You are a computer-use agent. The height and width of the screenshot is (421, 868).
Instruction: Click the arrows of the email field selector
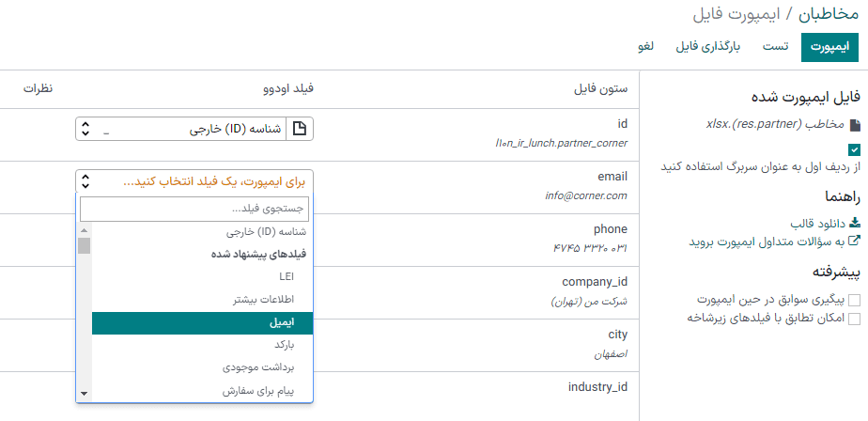coord(85,182)
